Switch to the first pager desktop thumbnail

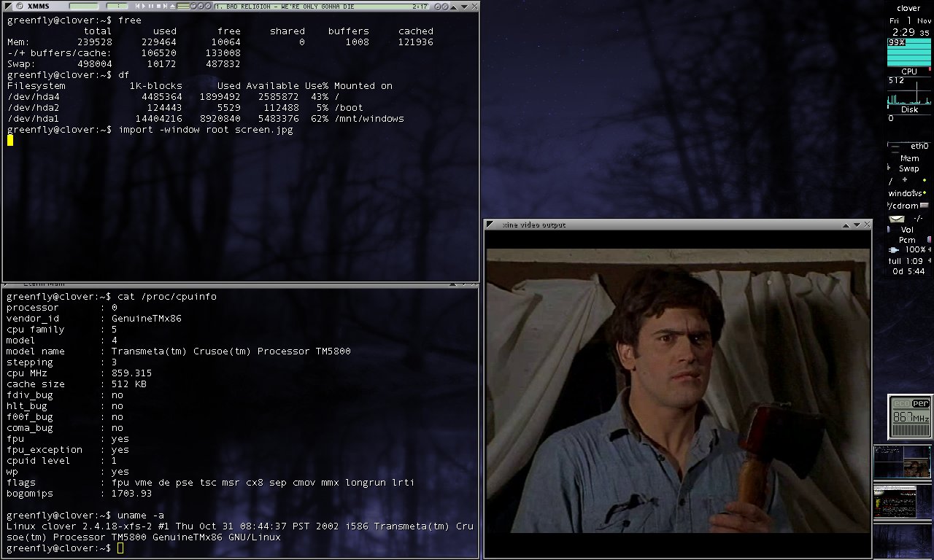[903, 461]
